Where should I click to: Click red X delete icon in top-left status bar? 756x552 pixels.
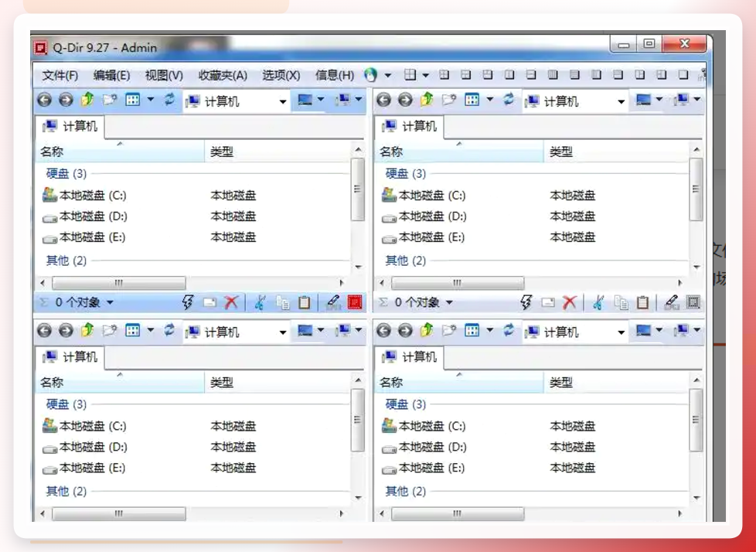tap(231, 302)
